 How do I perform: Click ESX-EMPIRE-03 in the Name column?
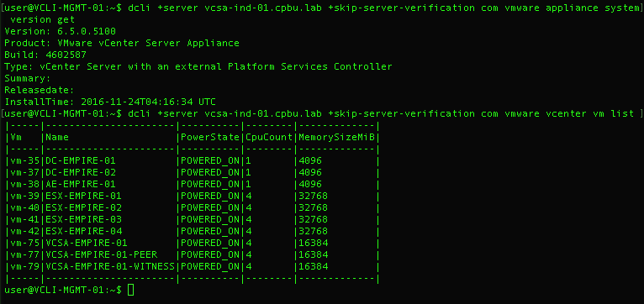pos(83,219)
